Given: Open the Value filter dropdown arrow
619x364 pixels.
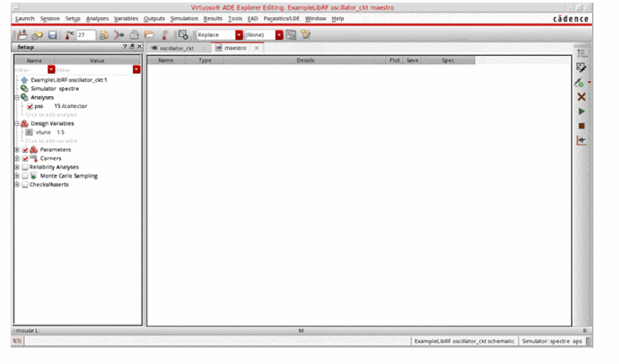Looking at the screenshot, I should coord(136,70).
